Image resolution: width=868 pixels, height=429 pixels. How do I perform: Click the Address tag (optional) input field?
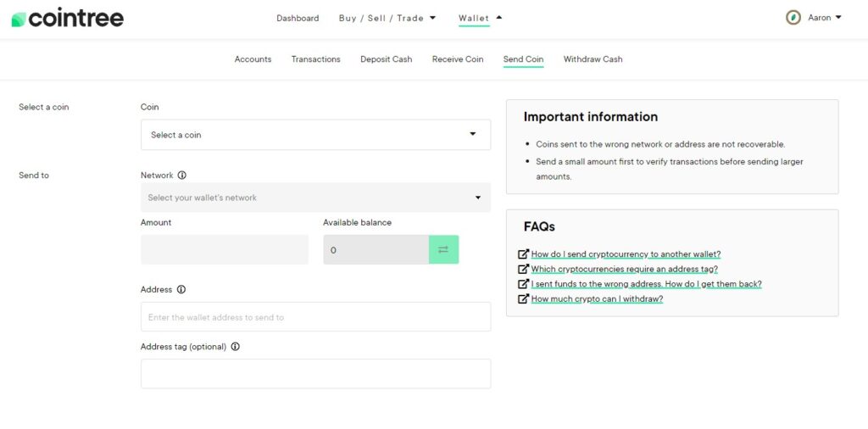(315, 374)
